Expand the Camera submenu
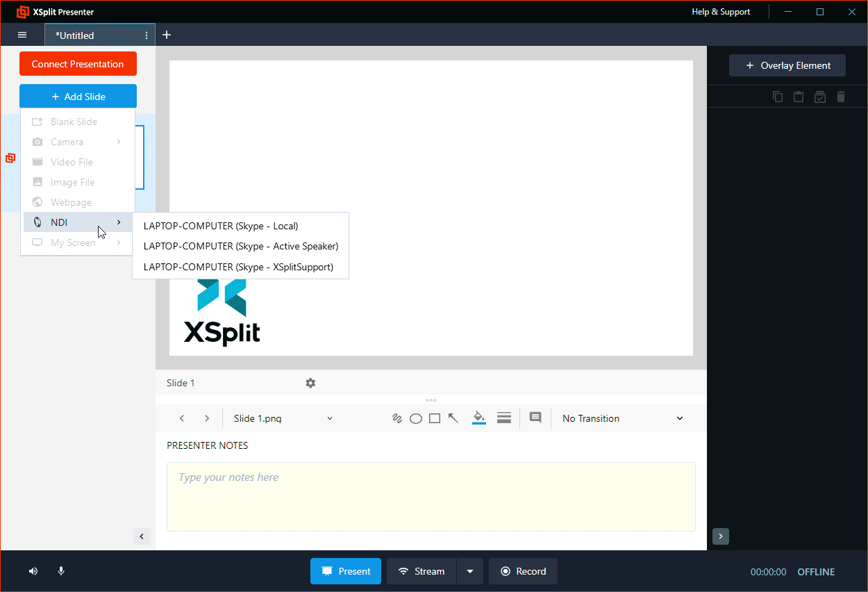The image size is (868, 592). 119,142
